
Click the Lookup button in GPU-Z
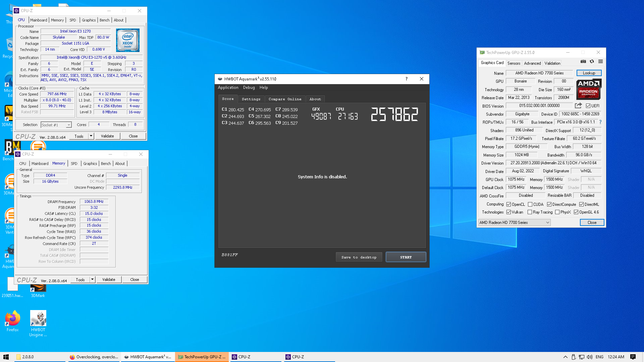point(589,73)
